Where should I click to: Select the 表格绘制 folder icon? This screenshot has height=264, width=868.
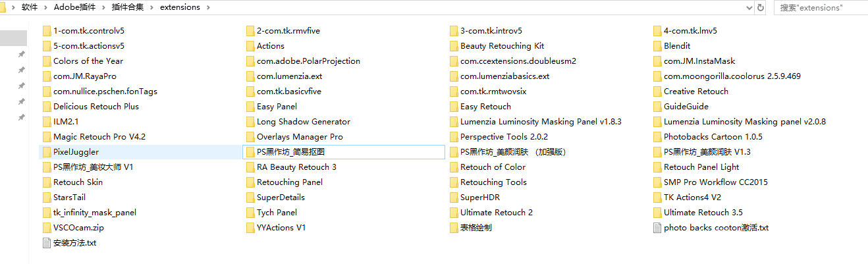(454, 228)
